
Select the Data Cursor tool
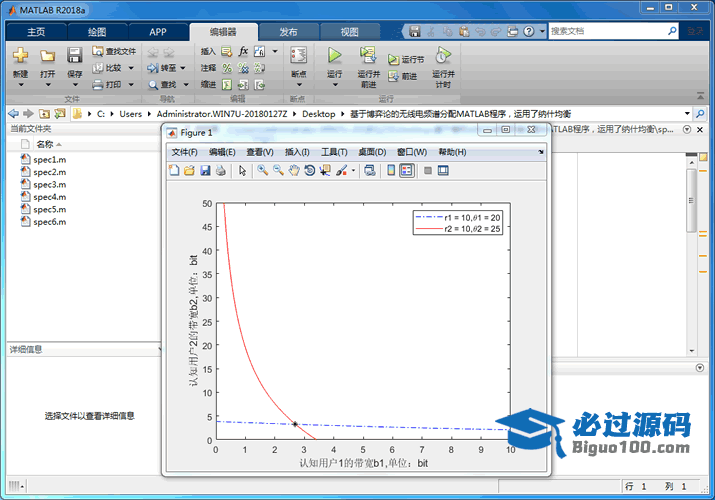coord(325,171)
